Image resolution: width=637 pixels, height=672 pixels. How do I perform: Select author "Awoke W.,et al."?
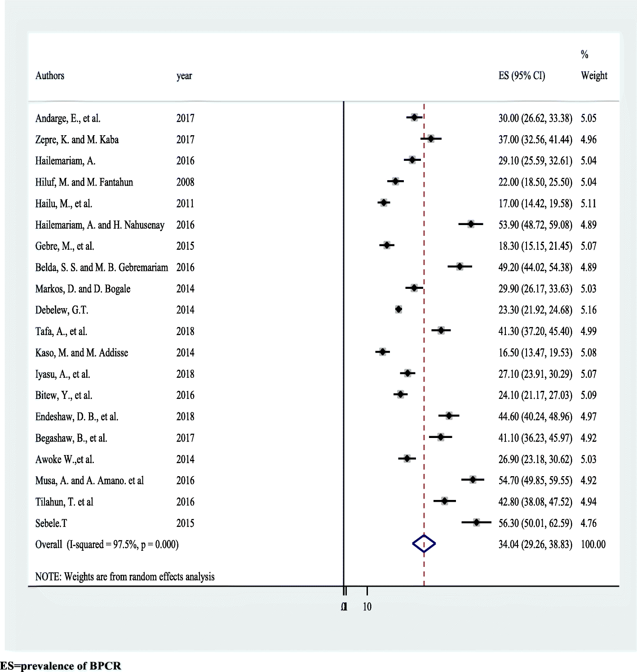[65, 460]
